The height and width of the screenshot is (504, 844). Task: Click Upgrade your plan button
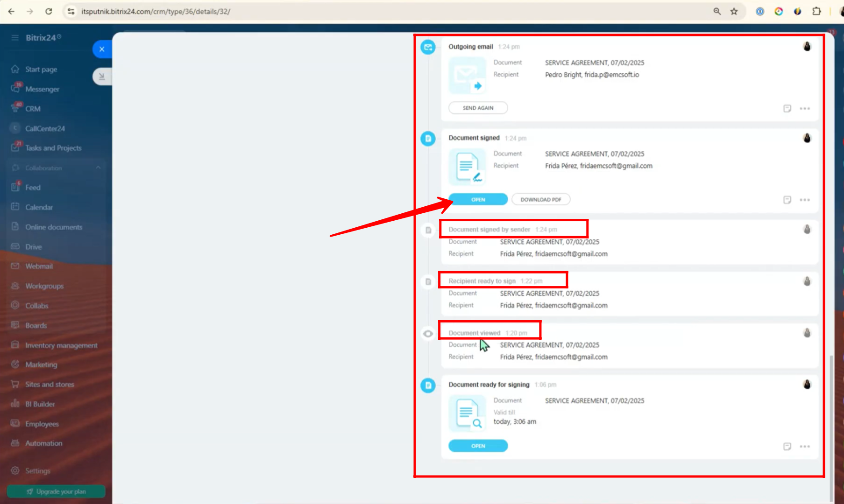(x=56, y=491)
